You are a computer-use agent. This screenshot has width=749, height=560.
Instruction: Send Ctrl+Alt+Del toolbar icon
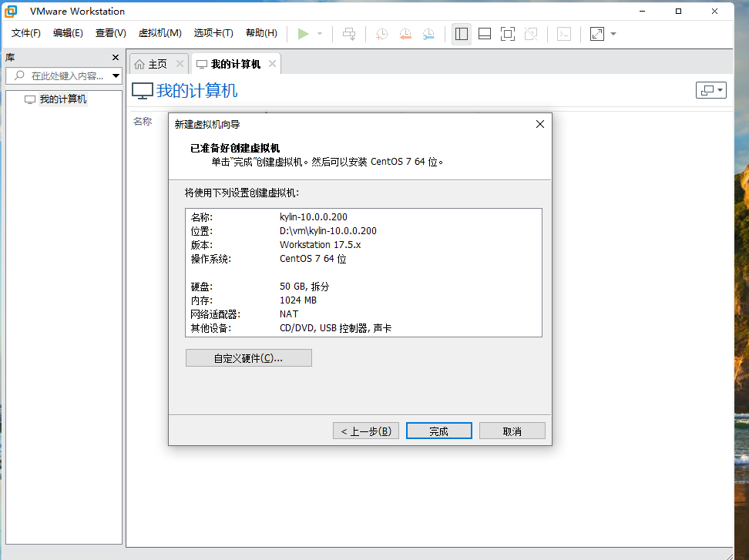coord(349,34)
